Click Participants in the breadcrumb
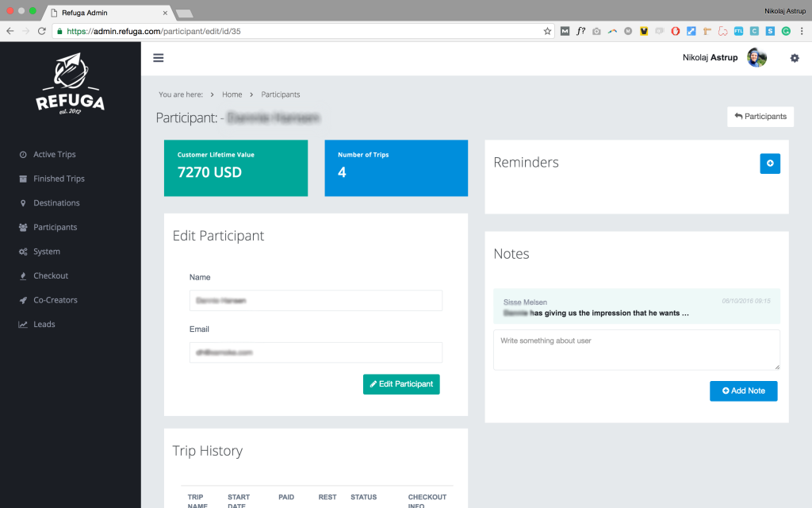This screenshot has width=812, height=508. click(x=280, y=94)
